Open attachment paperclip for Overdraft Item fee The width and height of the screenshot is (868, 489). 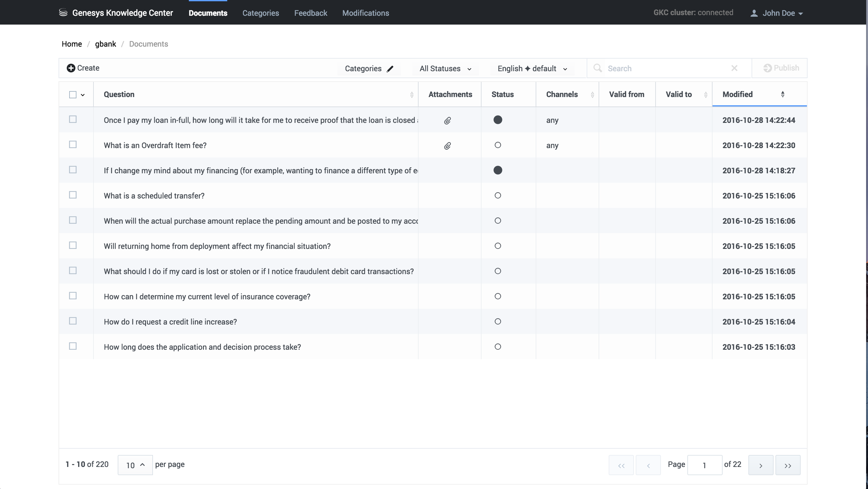pyautogui.click(x=447, y=146)
